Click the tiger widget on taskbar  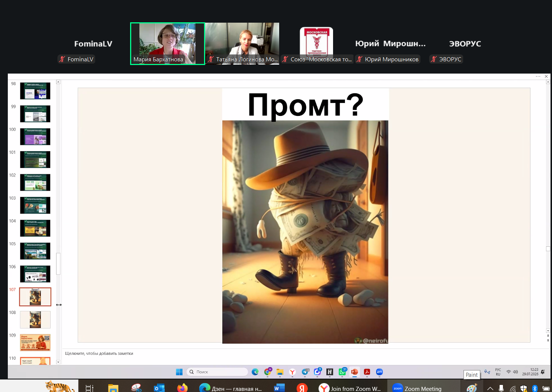[61, 386]
